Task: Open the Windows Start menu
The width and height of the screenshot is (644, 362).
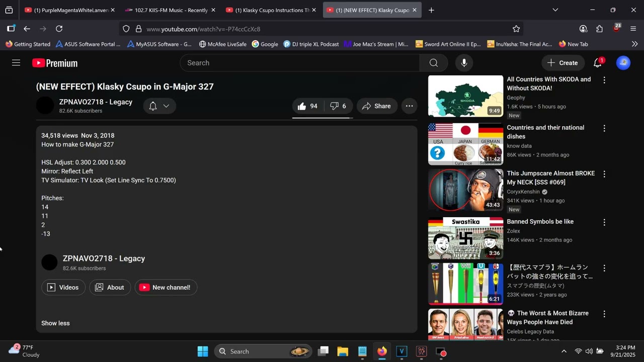Action: tap(203, 351)
